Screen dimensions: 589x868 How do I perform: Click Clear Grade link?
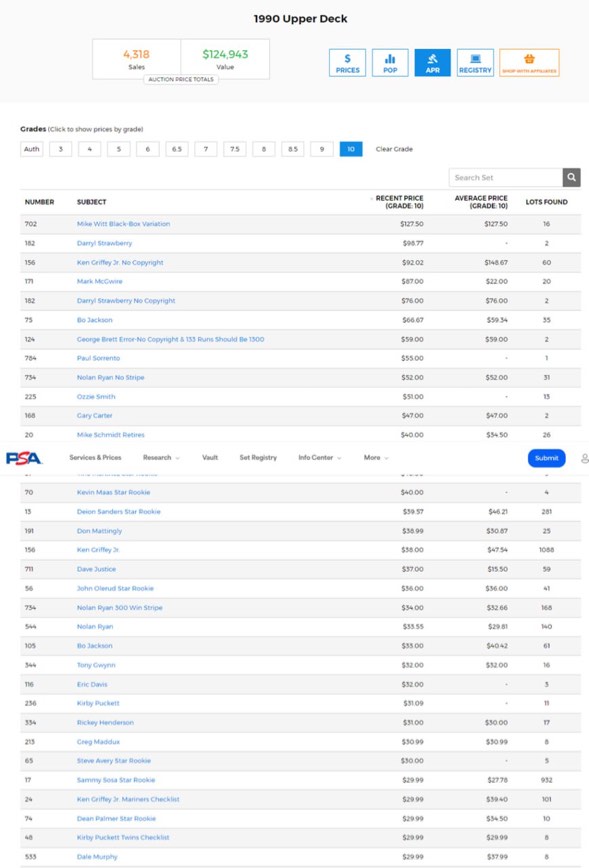tap(394, 149)
